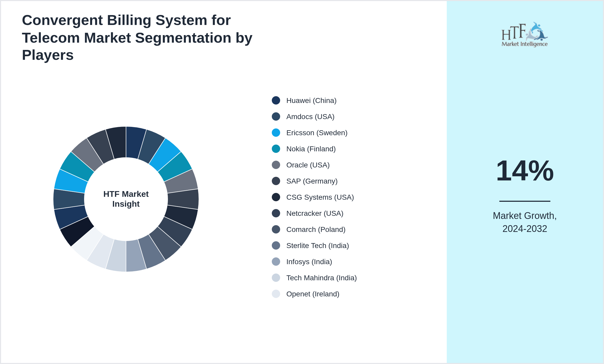Click the HTF Market Insight center text
604x364 pixels.
pos(126,199)
